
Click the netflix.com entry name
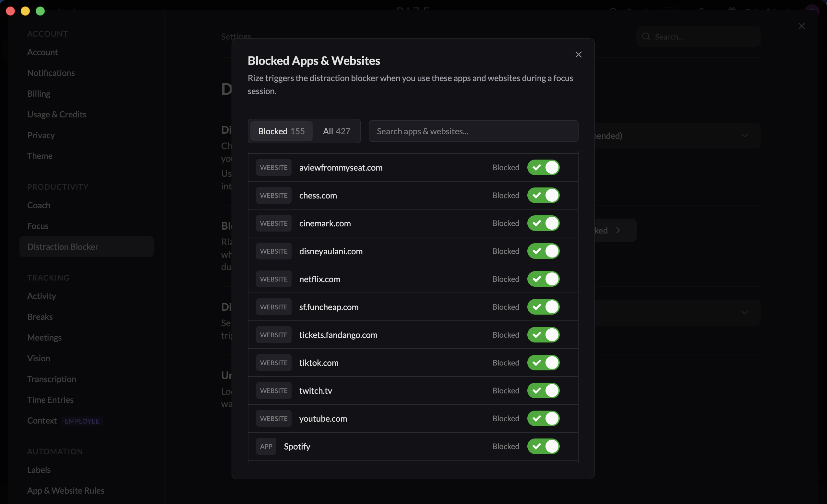(319, 279)
